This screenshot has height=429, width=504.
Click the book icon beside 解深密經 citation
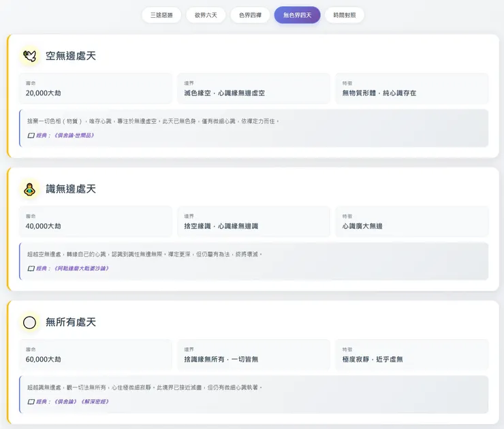point(31,401)
